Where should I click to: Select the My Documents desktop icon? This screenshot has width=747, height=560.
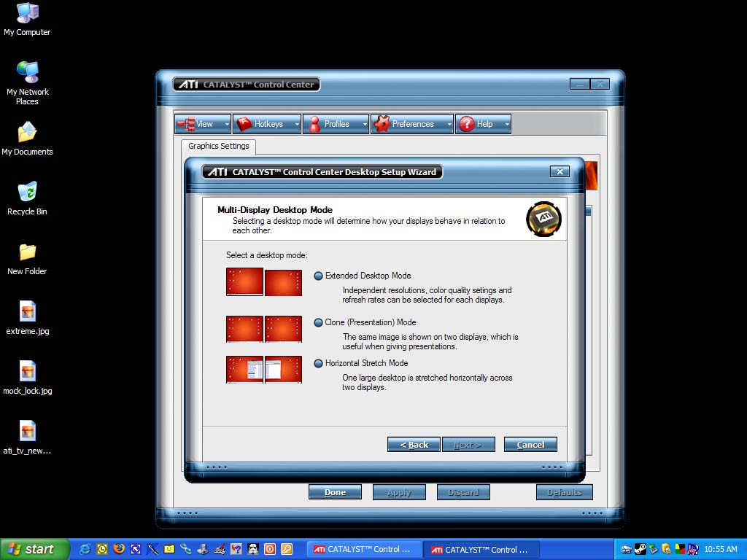click(x=27, y=139)
